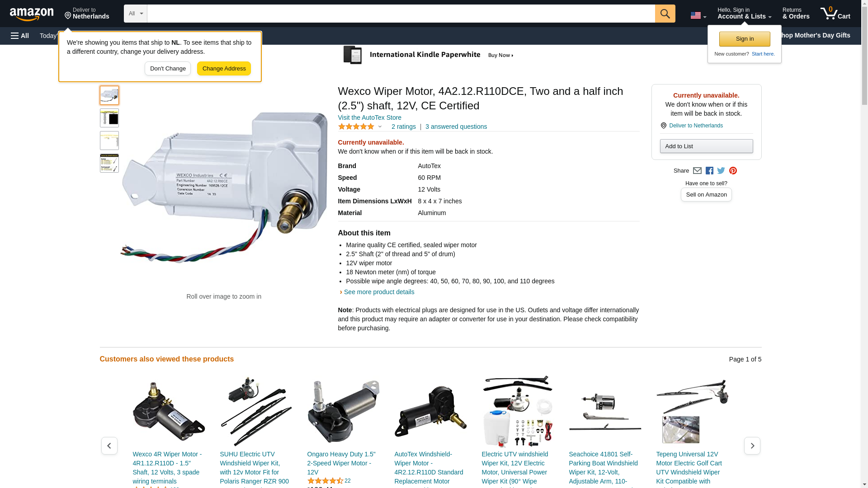Open the cart icon
Viewport: 868px width, 488px height.
tap(835, 13)
